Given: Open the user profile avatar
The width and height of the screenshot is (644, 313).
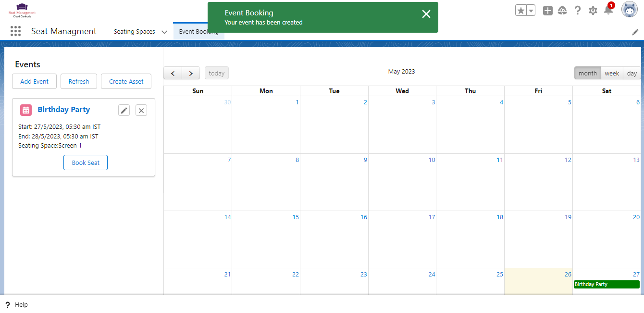Looking at the screenshot, I should (630, 10).
